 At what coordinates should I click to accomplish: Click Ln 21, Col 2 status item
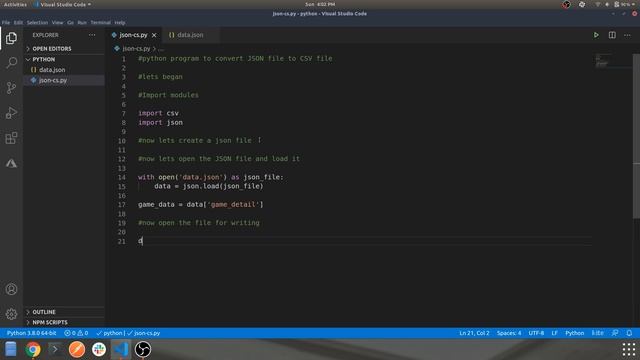(x=474, y=333)
